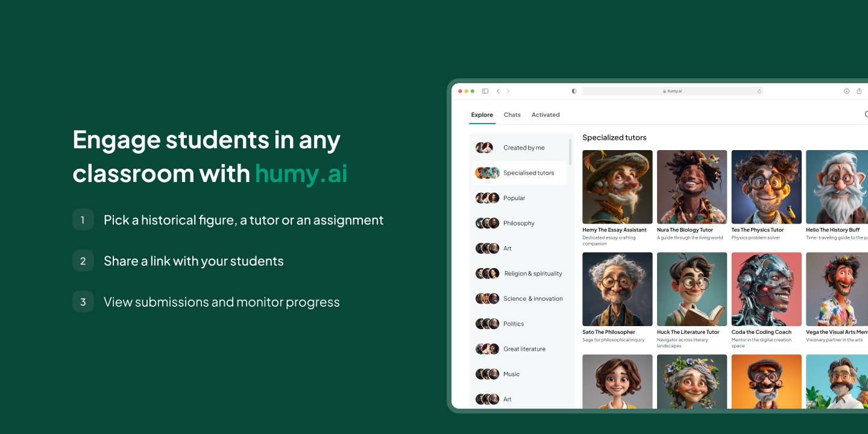Click the privacy shield icon
868x434 pixels.
[x=574, y=91]
